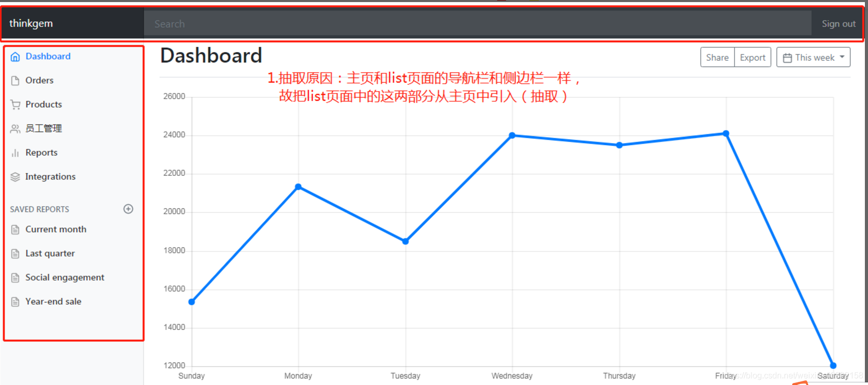Click the file icon beside Orders
Viewport: 868px width, 385px height.
click(15, 81)
